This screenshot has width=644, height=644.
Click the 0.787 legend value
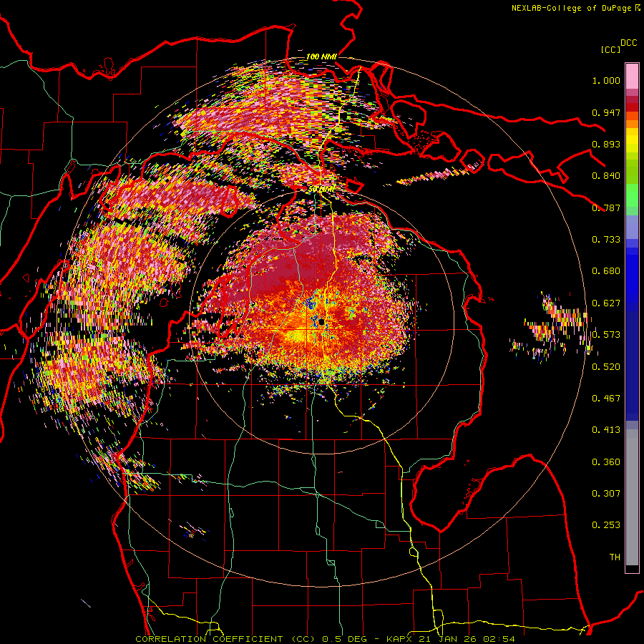[606, 208]
